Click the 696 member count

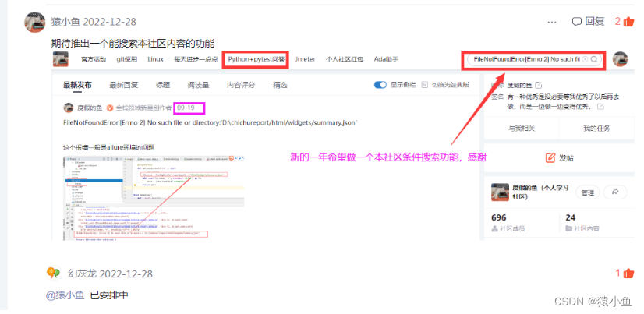(499, 217)
